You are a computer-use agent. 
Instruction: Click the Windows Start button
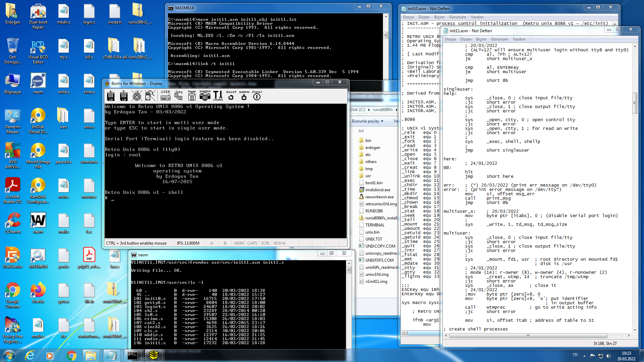click(x=9, y=355)
